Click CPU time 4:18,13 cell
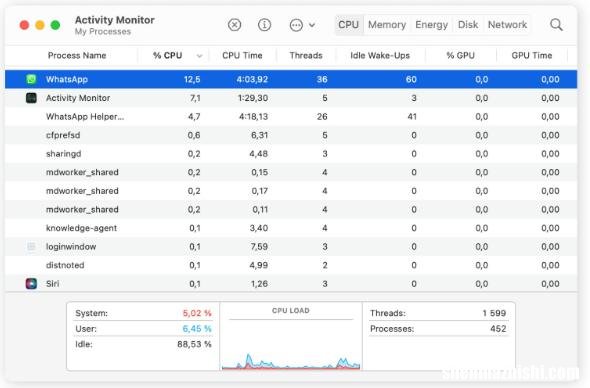 tap(254, 116)
